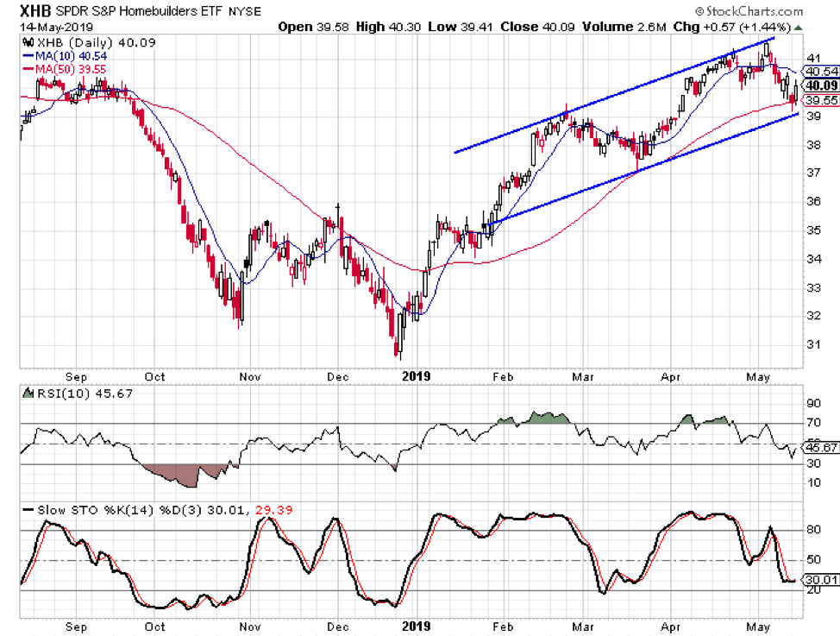The image size is (840, 636).
Task: Click the 80 level on stochastic axis
Action: (813, 530)
